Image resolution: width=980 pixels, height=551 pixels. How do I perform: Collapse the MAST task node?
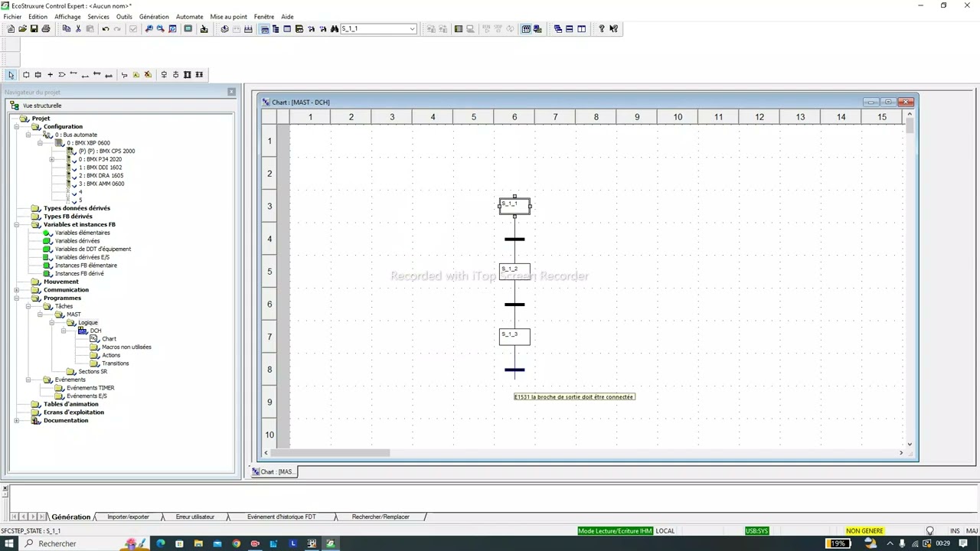tap(40, 315)
